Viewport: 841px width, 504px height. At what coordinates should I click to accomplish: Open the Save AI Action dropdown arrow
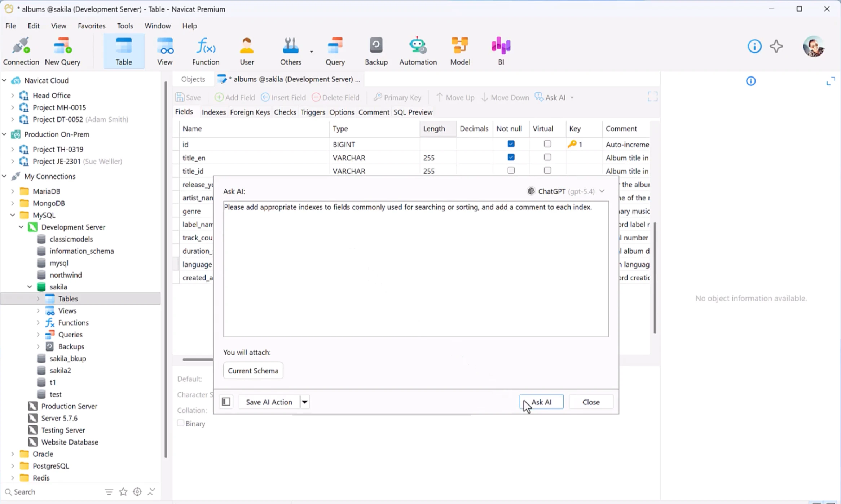click(x=305, y=402)
